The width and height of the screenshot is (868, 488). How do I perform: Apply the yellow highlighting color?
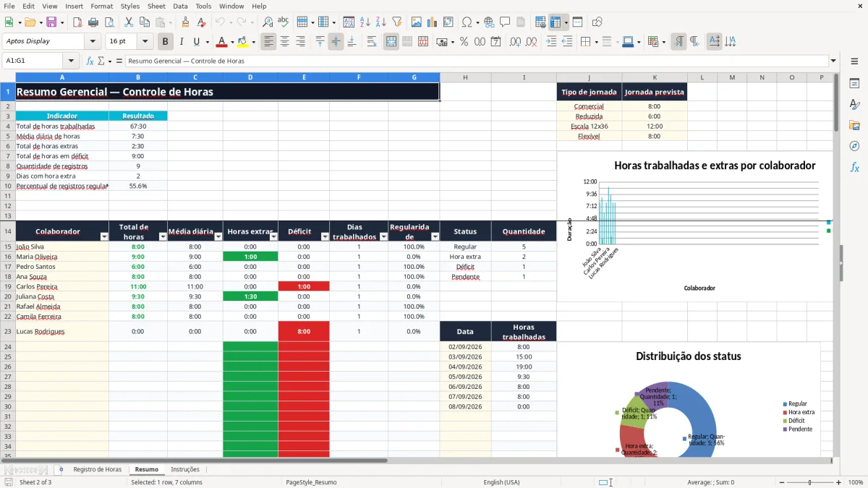pos(242,42)
